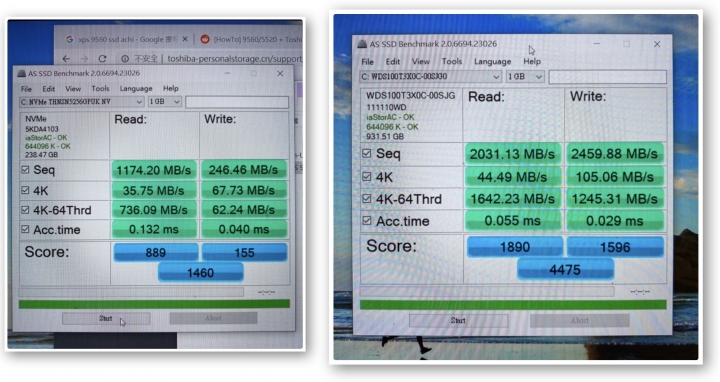This screenshot has width=720, height=382.
Task: Click blank text field beside 1 GB in WDS100T3X0C window
Action: click(608, 77)
